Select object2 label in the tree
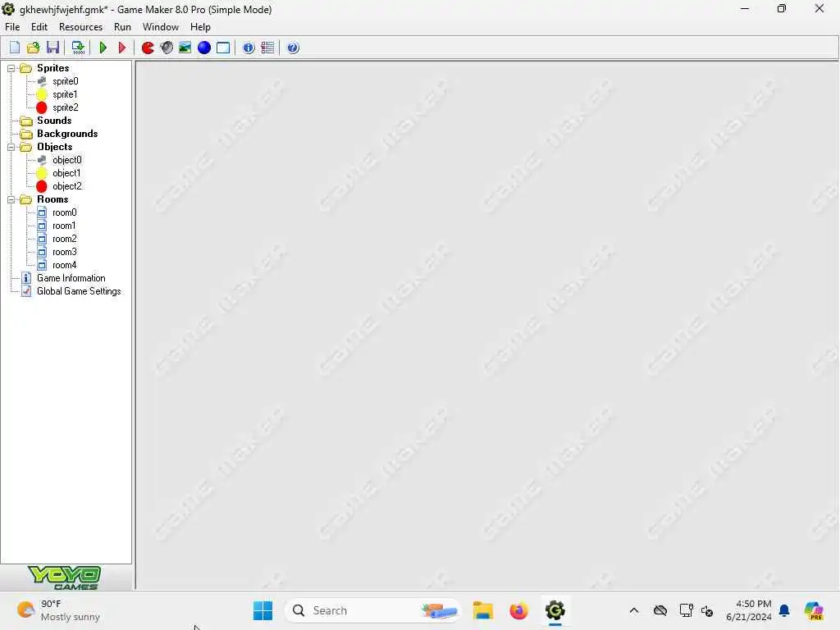The image size is (840, 630). (67, 186)
